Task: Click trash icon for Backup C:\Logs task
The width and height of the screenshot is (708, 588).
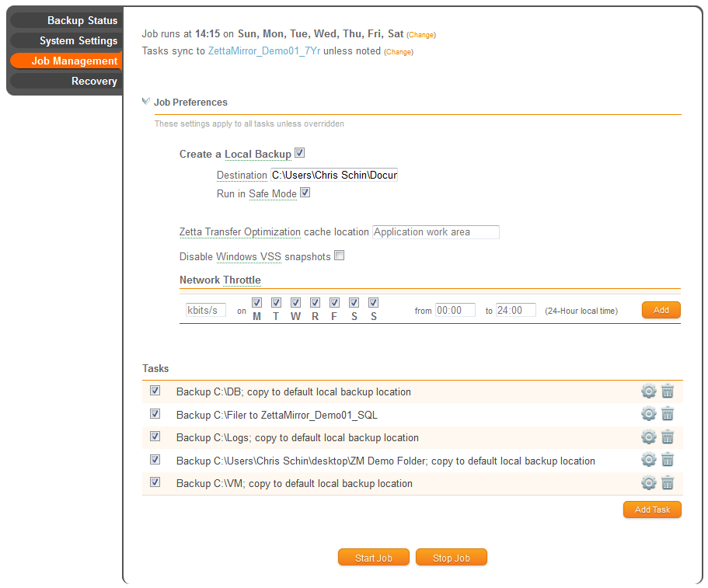Action: 668,437
